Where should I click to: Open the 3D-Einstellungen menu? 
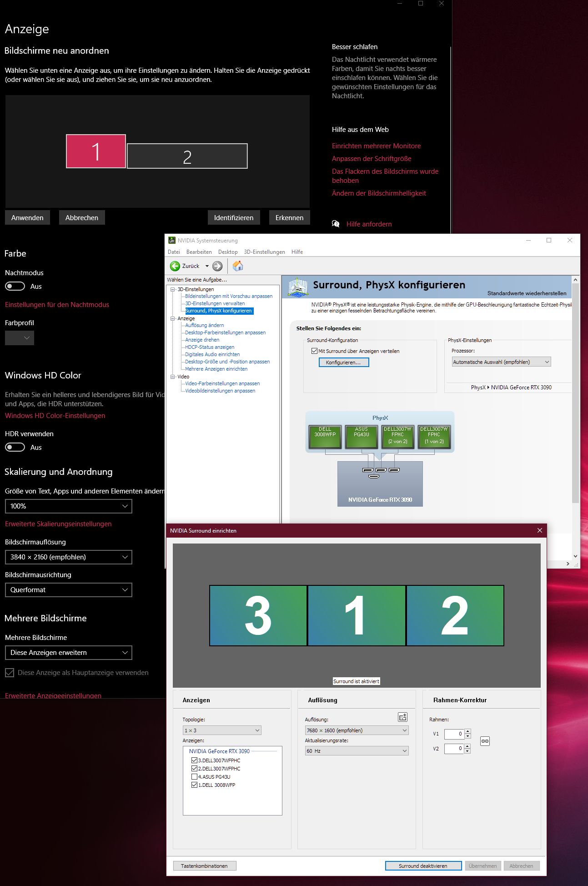click(265, 252)
